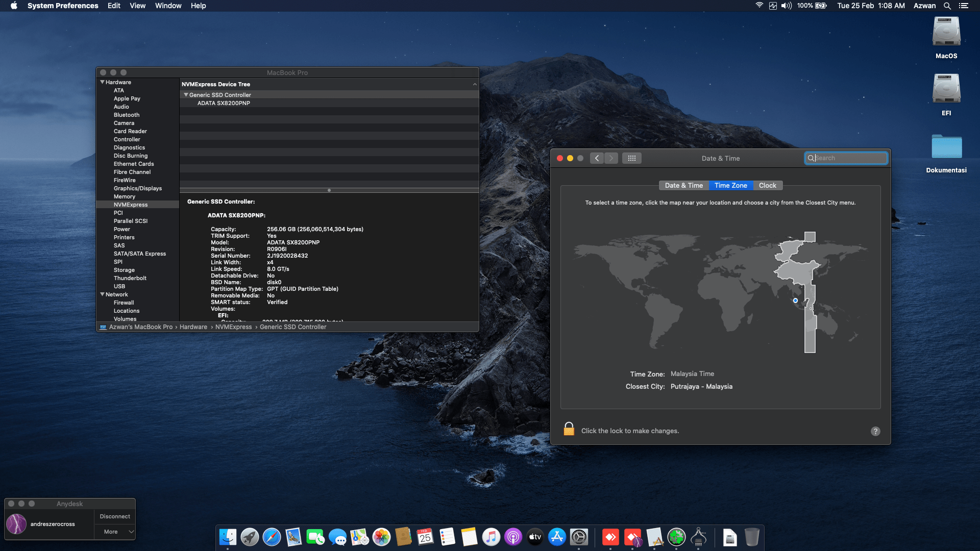Open the Mail stamp icon in dock
Screen dimensions: 980x551
click(293, 537)
